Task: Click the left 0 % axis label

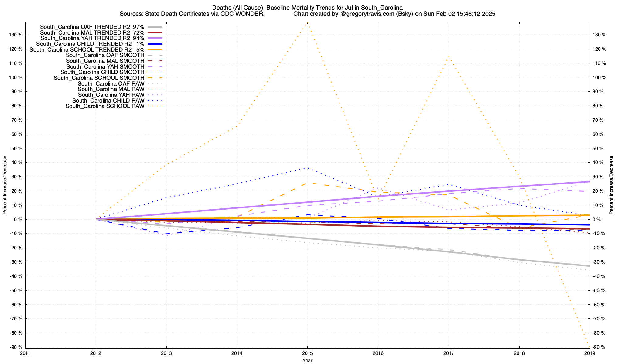Action: click(18, 219)
